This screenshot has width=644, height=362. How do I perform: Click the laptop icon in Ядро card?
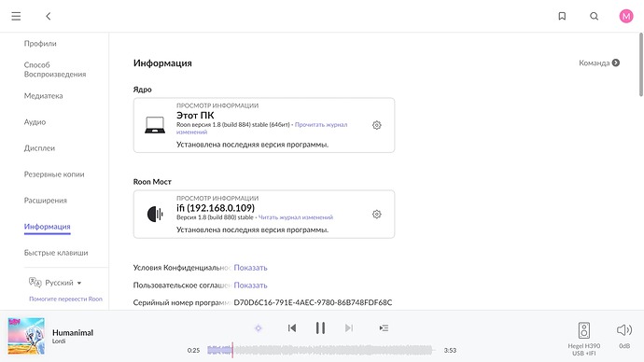click(155, 125)
